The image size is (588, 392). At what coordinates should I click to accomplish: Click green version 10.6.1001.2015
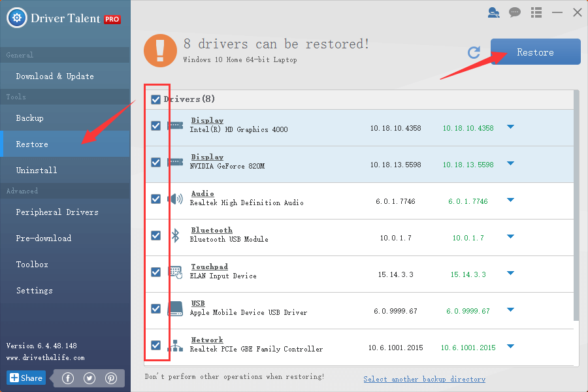click(x=468, y=348)
